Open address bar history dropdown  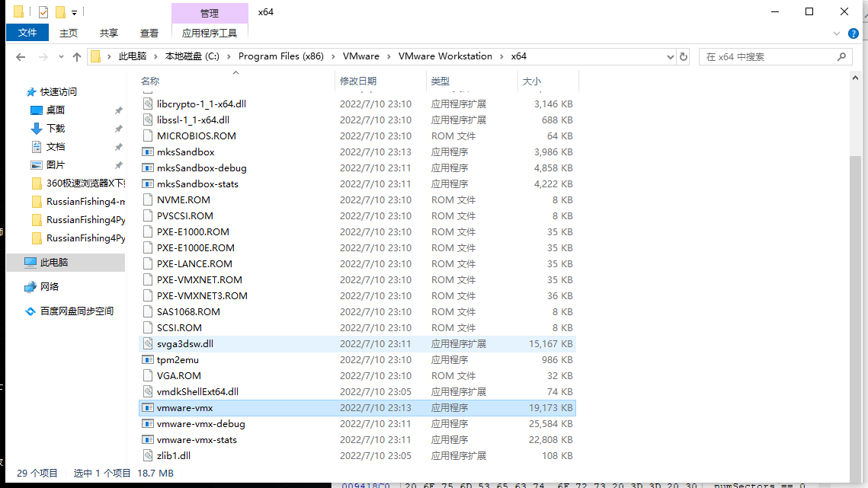point(671,56)
